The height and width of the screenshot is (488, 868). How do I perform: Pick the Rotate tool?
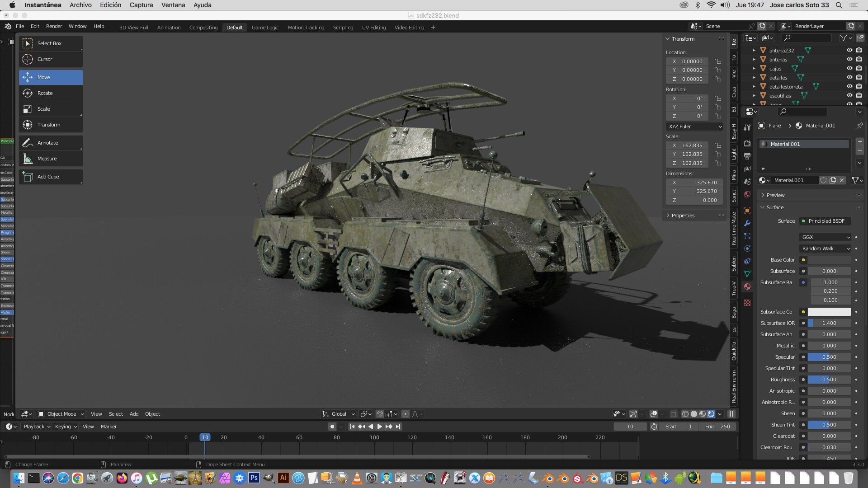pyautogui.click(x=51, y=93)
